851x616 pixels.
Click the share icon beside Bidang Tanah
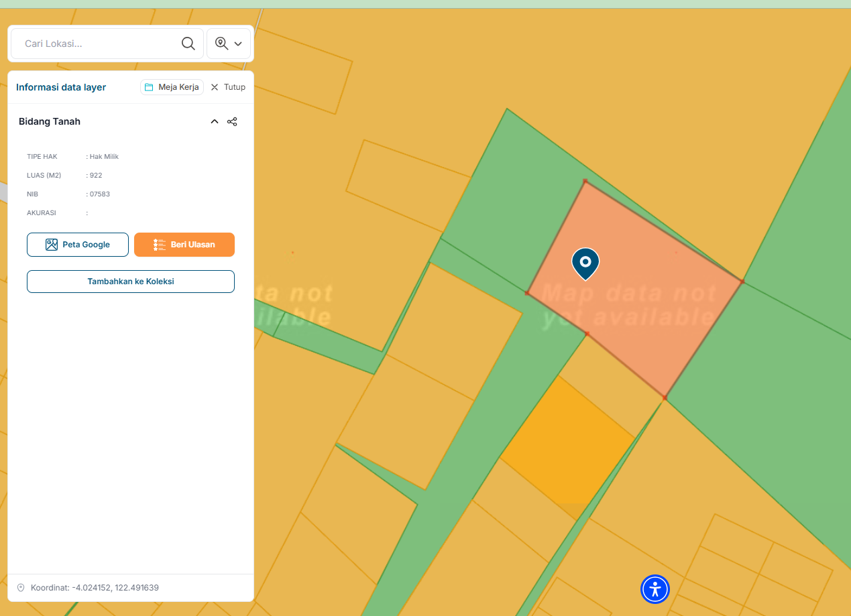coord(232,121)
